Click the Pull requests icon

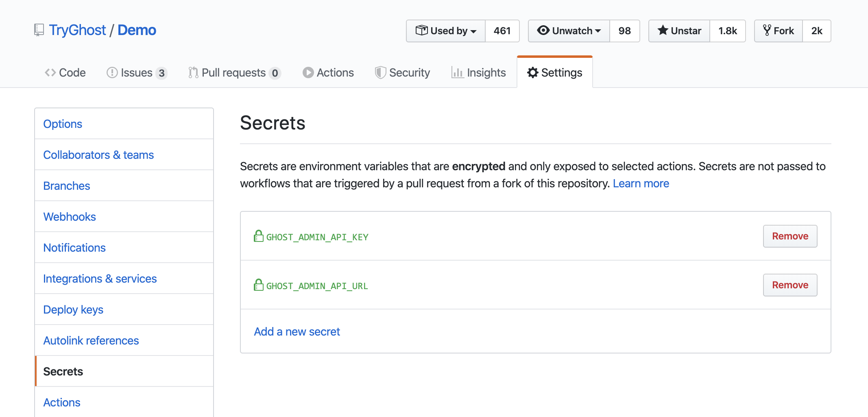(193, 72)
